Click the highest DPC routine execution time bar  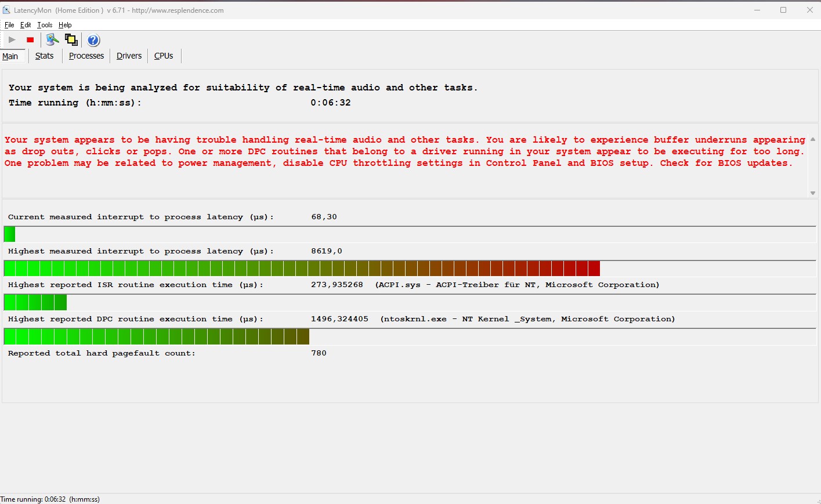(410, 336)
